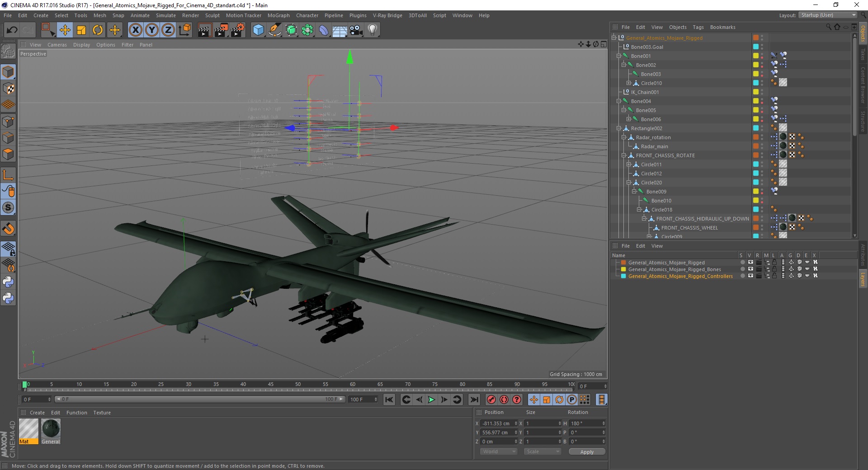868x470 pixels.
Task: Add a Floor environment object
Action: tap(340, 30)
